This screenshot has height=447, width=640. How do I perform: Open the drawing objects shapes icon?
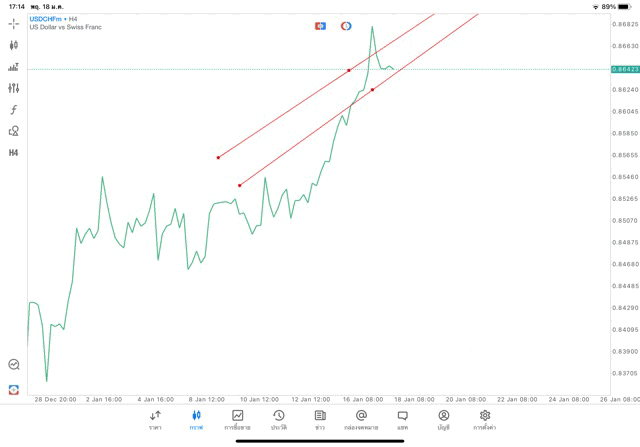click(13, 131)
